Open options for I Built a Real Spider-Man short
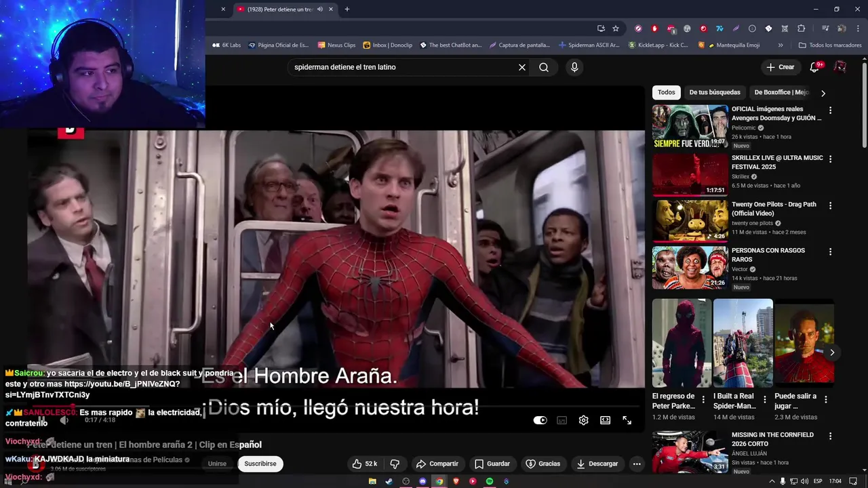Image resolution: width=868 pixels, height=488 pixels. click(x=765, y=400)
